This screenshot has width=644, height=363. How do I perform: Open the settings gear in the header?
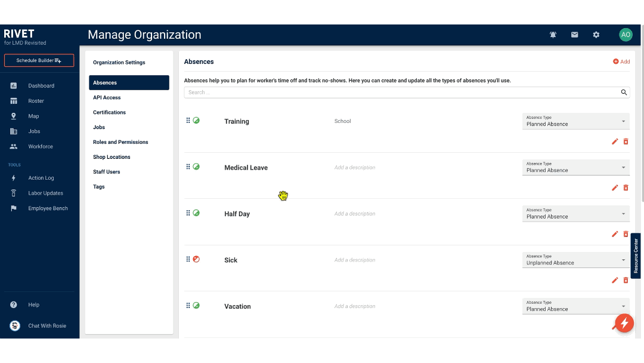coord(596,35)
